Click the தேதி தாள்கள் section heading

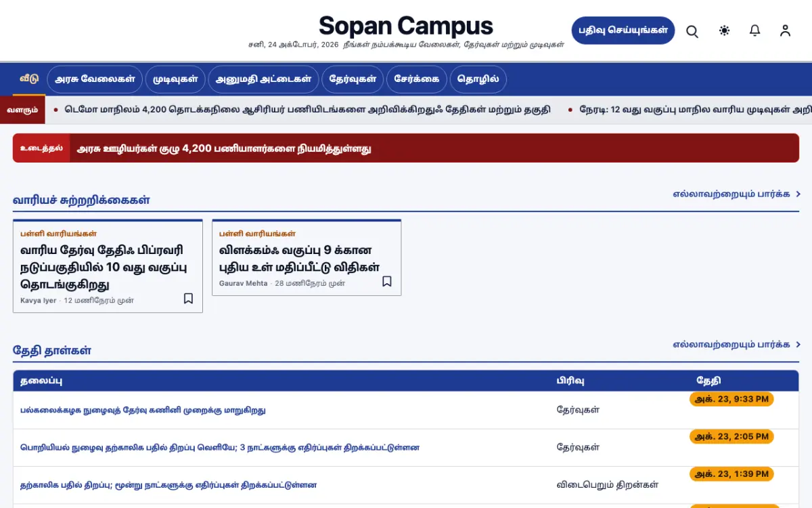(52, 350)
